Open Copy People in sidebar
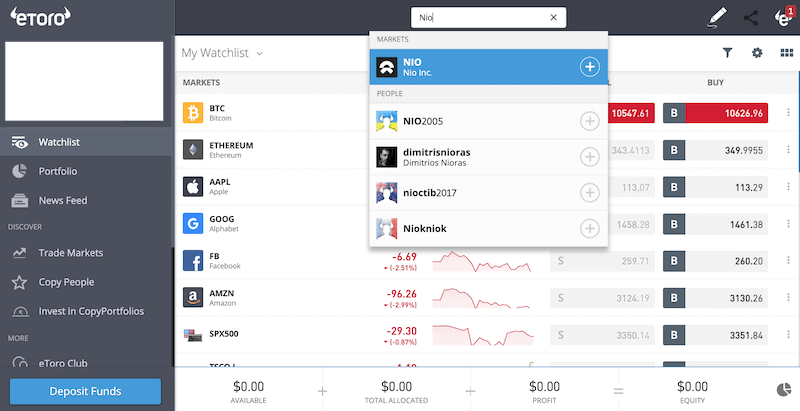 coord(87,282)
